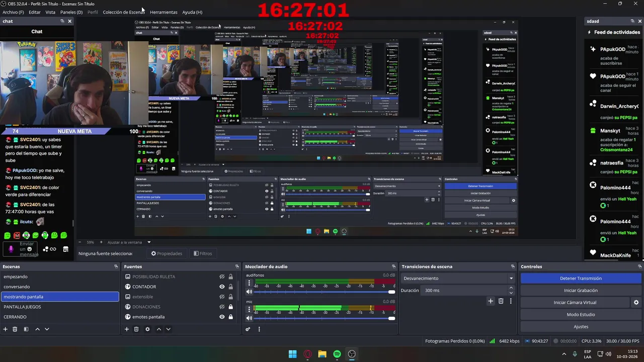Open the Windows Start menu
Viewport: 644px width, 362px height.
coord(292,354)
